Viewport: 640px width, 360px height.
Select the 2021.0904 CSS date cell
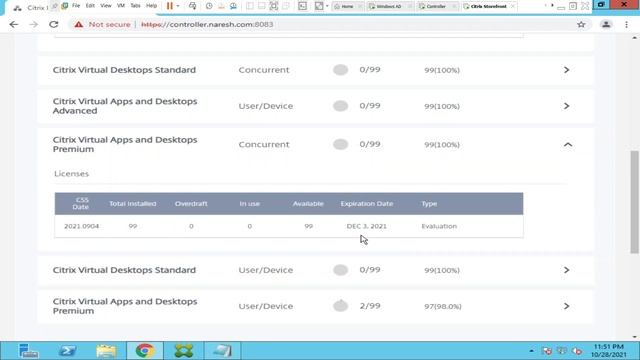point(82,226)
